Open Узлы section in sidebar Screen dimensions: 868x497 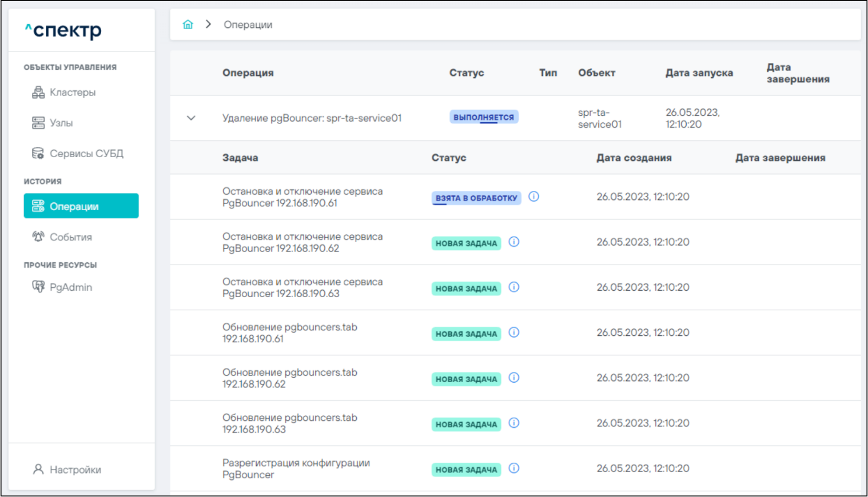point(61,123)
